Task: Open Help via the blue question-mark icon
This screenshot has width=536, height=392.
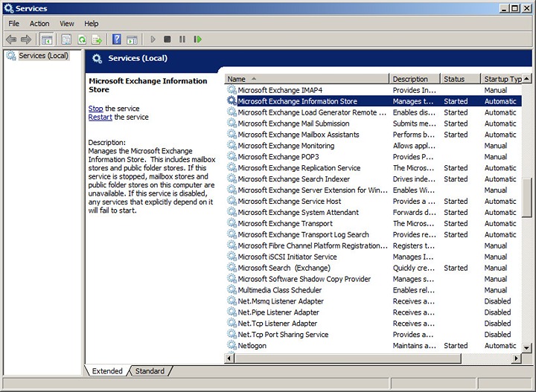Action: [x=116, y=39]
